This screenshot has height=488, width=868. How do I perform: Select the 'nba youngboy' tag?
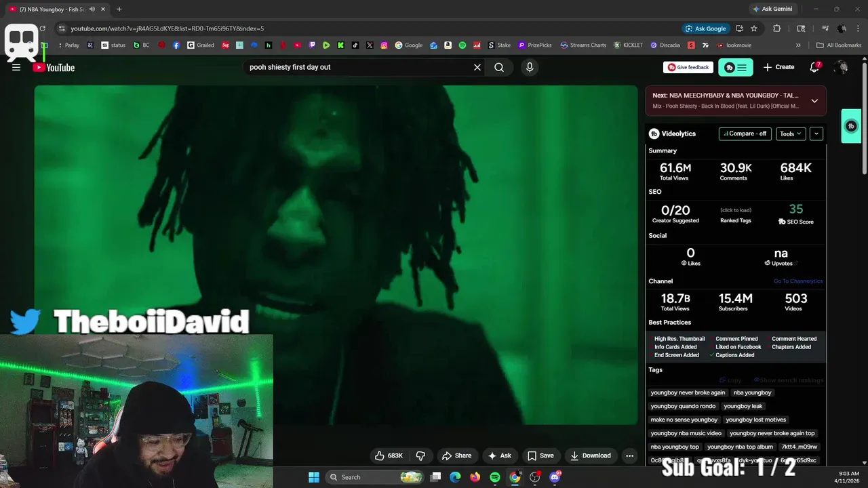point(753,392)
